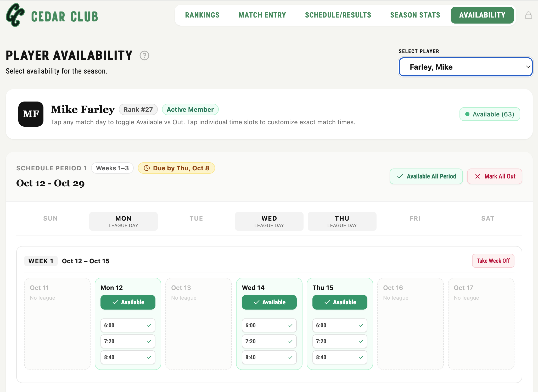Viewport: 538px width, 392px height.
Task: Open the help question mark icon
Action: 144,55
